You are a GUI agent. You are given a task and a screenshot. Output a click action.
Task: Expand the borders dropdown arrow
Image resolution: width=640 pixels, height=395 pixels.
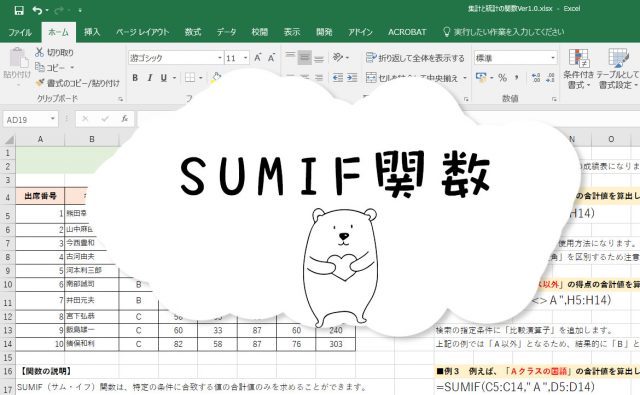click(x=201, y=78)
